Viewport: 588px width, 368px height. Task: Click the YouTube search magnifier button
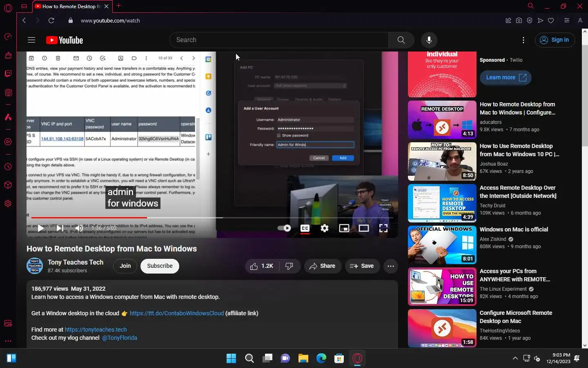tap(401, 40)
